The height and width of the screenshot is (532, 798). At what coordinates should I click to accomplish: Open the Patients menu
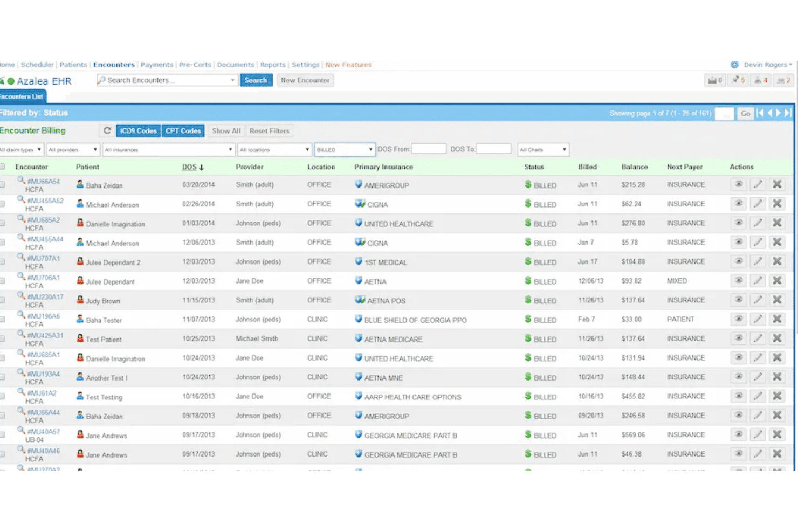pos(73,65)
